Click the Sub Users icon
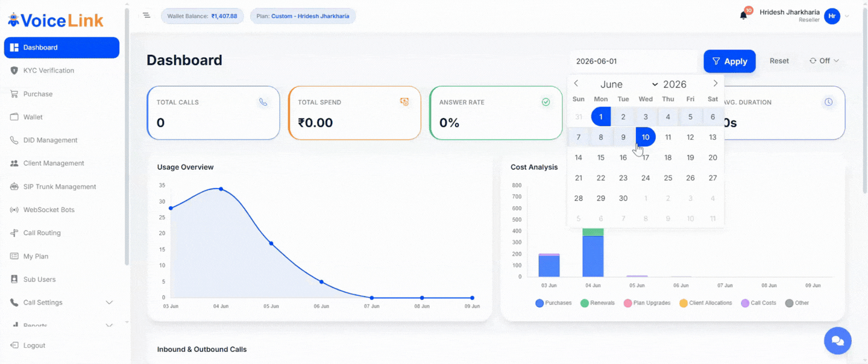Viewport: 868px width, 364px height. (x=14, y=280)
